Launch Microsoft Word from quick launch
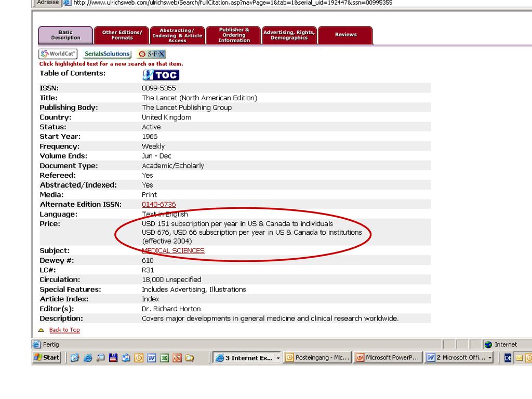The width and height of the screenshot is (532, 399). [152, 358]
